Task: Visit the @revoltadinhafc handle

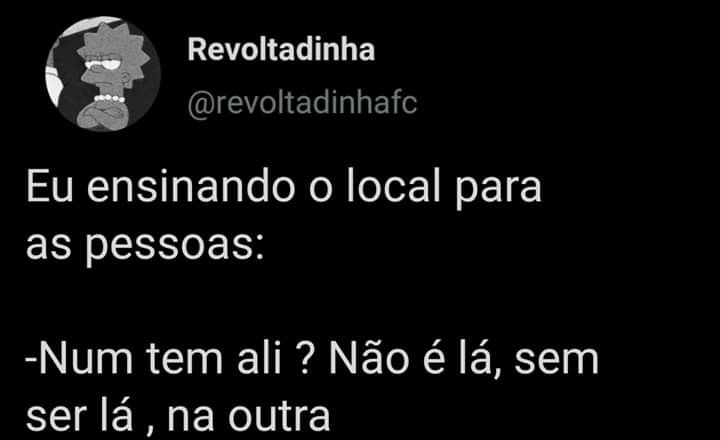Action: coord(302,103)
